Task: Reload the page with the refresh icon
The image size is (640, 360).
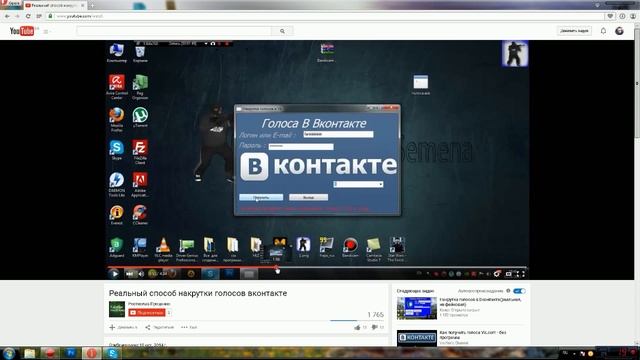Action: [28, 16]
